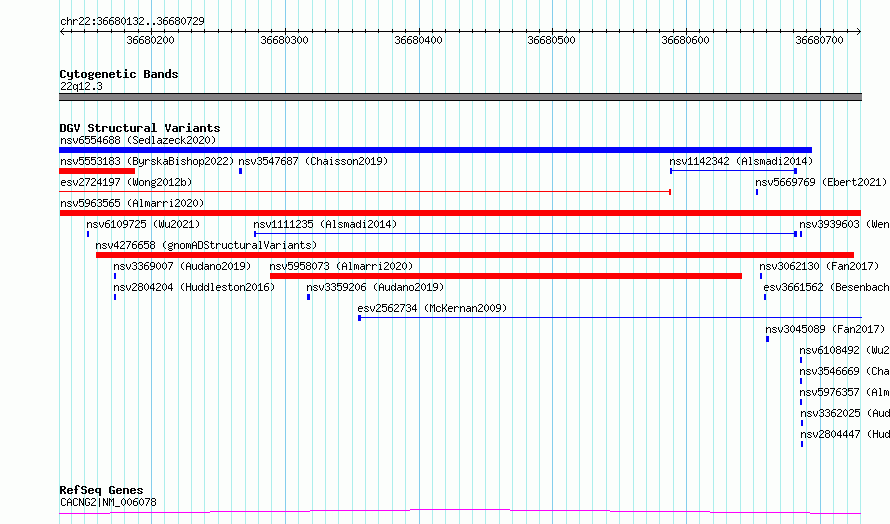Open esv2562734 (McKernan2009) label
The width and height of the screenshot is (890, 524).
(433, 308)
